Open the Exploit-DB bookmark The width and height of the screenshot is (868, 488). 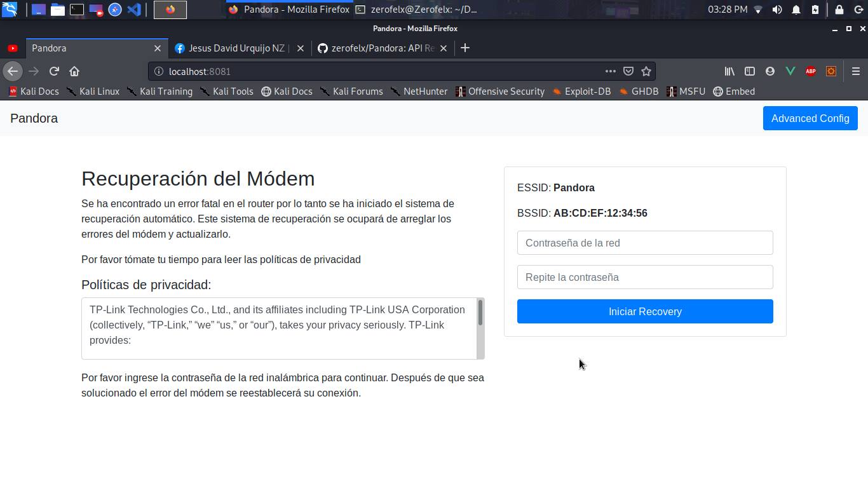point(581,91)
